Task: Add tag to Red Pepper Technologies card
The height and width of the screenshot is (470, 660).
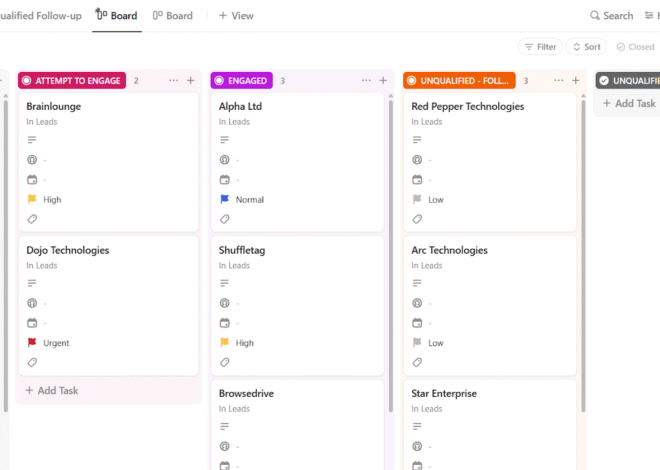Action: 417,219
